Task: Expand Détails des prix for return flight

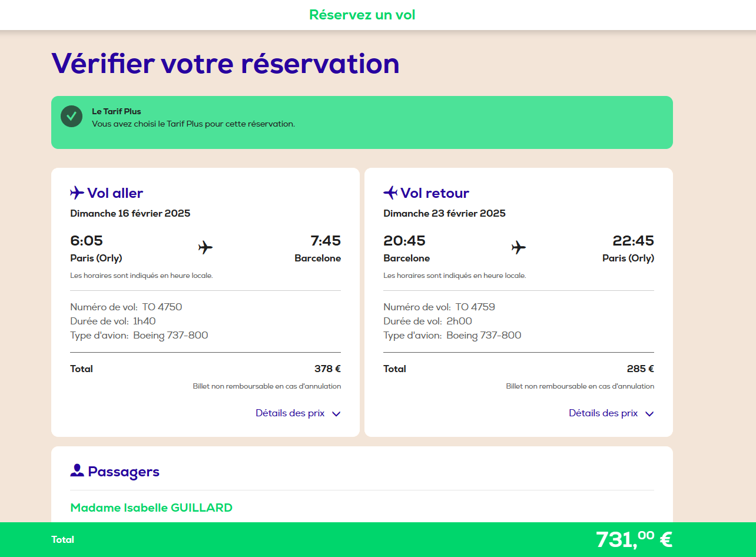Action: [x=611, y=413]
